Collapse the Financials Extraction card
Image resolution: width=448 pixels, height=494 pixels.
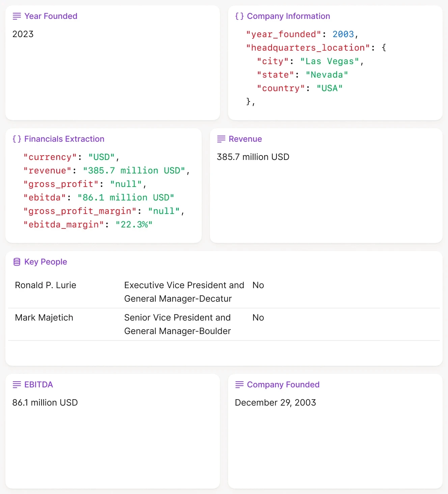[64, 139]
